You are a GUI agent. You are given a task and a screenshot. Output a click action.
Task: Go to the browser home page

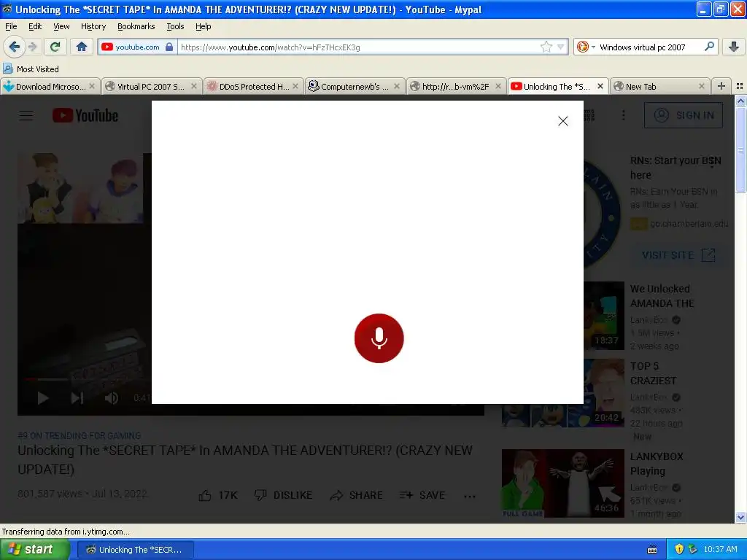82,47
